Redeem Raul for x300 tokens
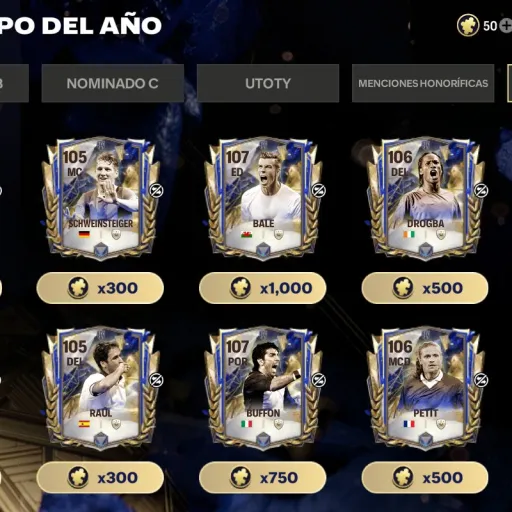 [100, 478]
